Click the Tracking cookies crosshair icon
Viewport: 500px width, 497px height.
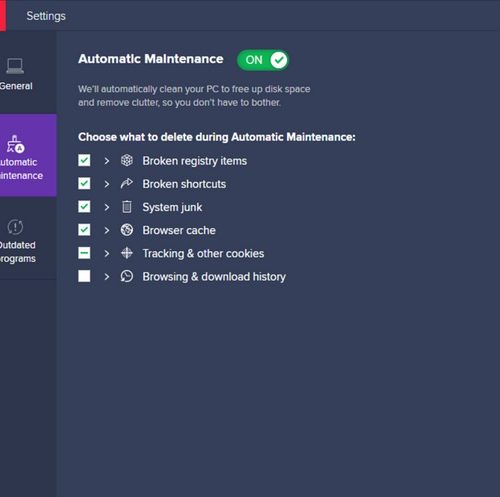(x=127, y=253)
